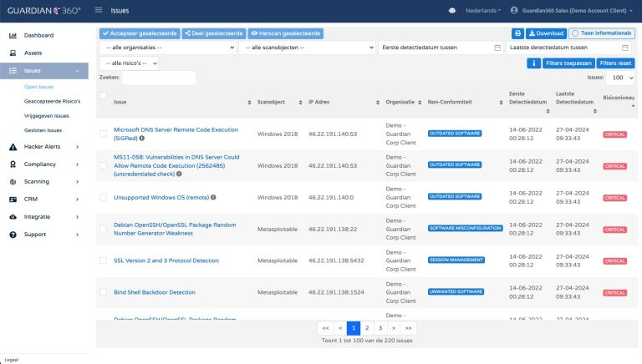
Task: Open the alle scanobjecten dropdown
Action: (x=308, y=48)
